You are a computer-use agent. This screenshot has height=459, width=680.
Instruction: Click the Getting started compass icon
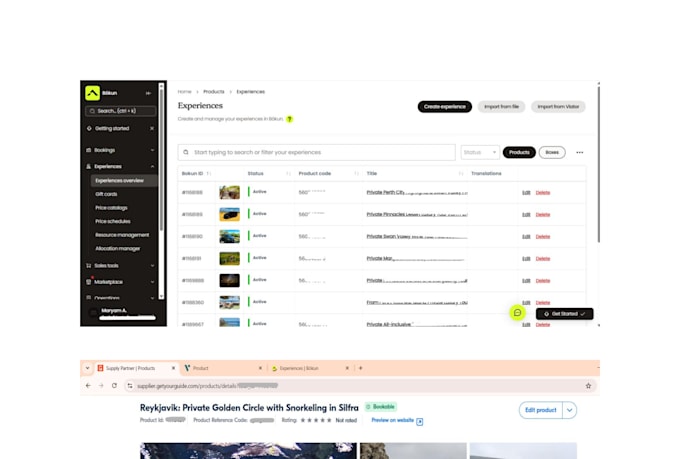click(89, 128)
